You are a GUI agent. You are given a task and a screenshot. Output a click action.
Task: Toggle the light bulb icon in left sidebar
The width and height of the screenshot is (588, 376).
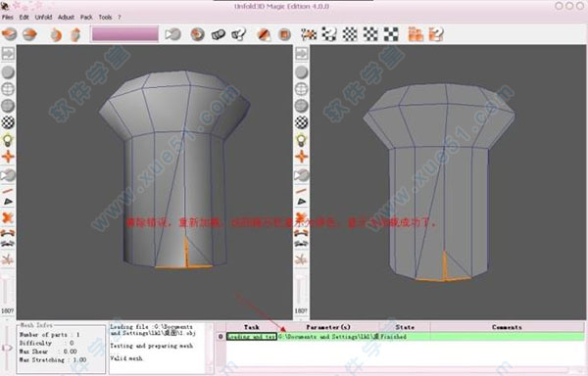(8, 140)
